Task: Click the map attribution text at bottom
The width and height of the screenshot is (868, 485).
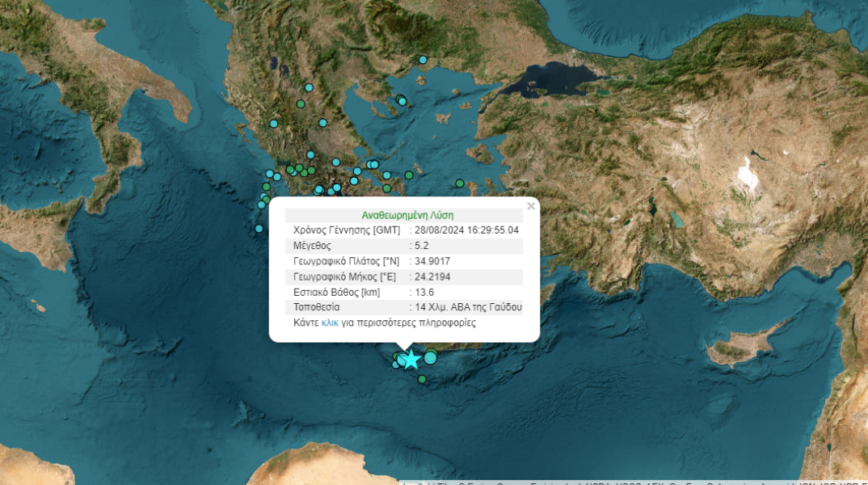Action: click(634, 482)
